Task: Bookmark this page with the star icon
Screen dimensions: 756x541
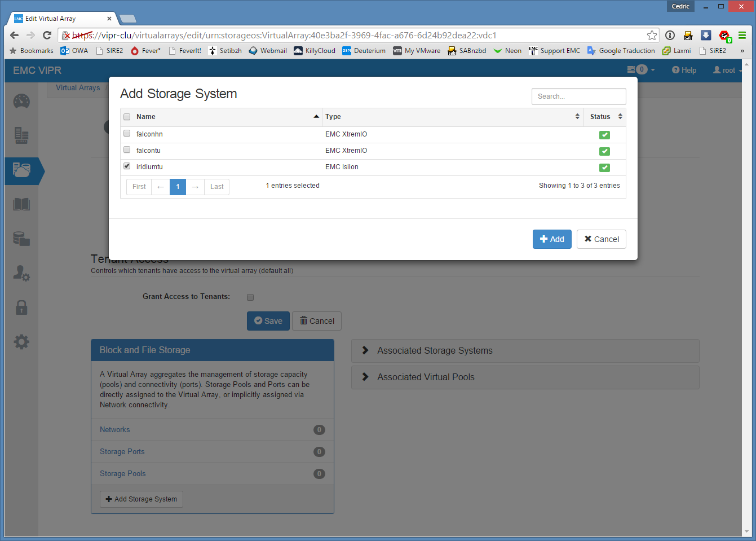Action: click(652, 36)
